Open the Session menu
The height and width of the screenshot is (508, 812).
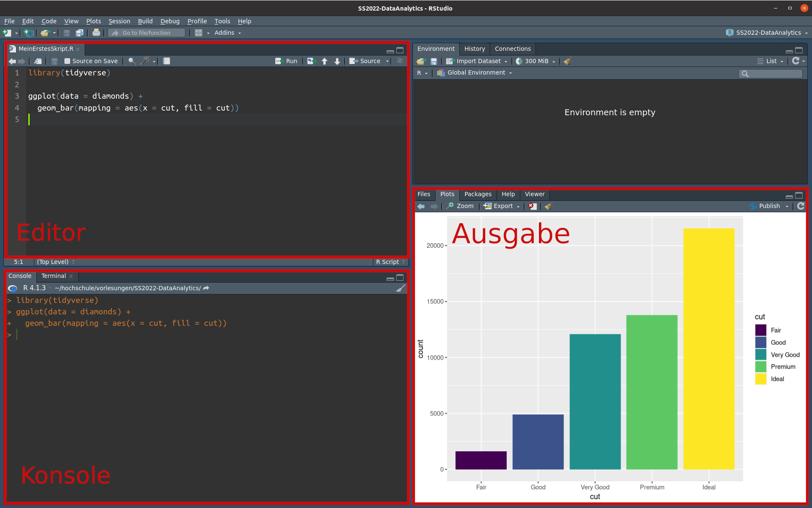pyautogui.click(x=119, y=21)
